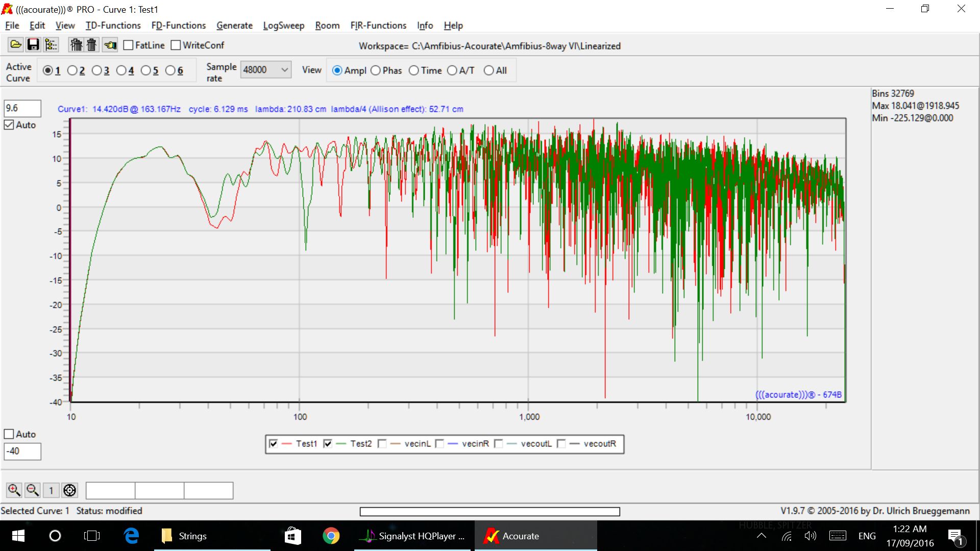Click the target crosshair icon
This screenshot has width=980, height=551.
[x=69, y=490]
